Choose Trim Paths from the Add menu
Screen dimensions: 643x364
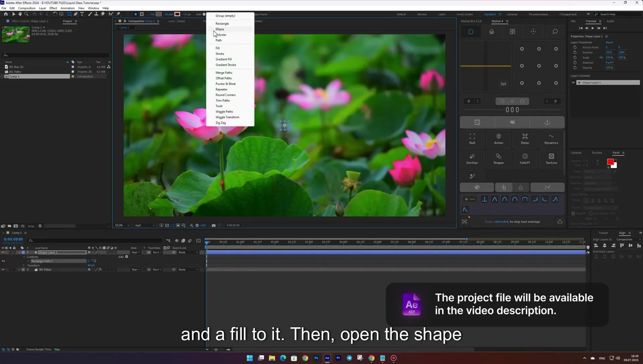pos(222,101)
